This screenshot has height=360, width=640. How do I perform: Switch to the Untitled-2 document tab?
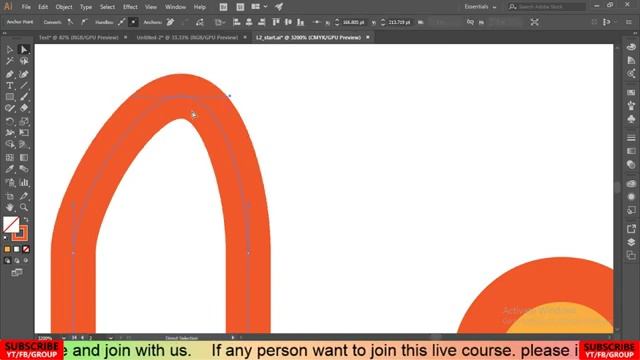(187, 37)
